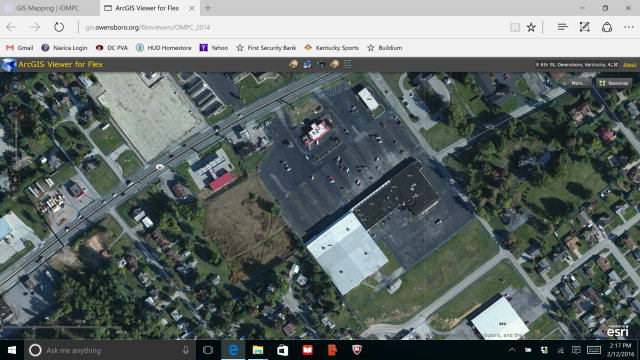This screenshot has width=640, height=360.
Task: Switch to the Basemap button
Action: click(614, 83)
